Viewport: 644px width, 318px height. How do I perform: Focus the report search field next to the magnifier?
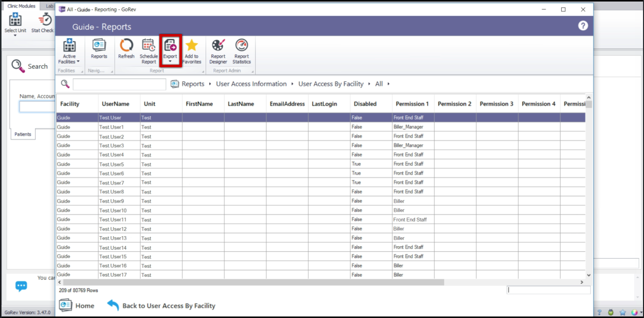click(x=119, y=84)
